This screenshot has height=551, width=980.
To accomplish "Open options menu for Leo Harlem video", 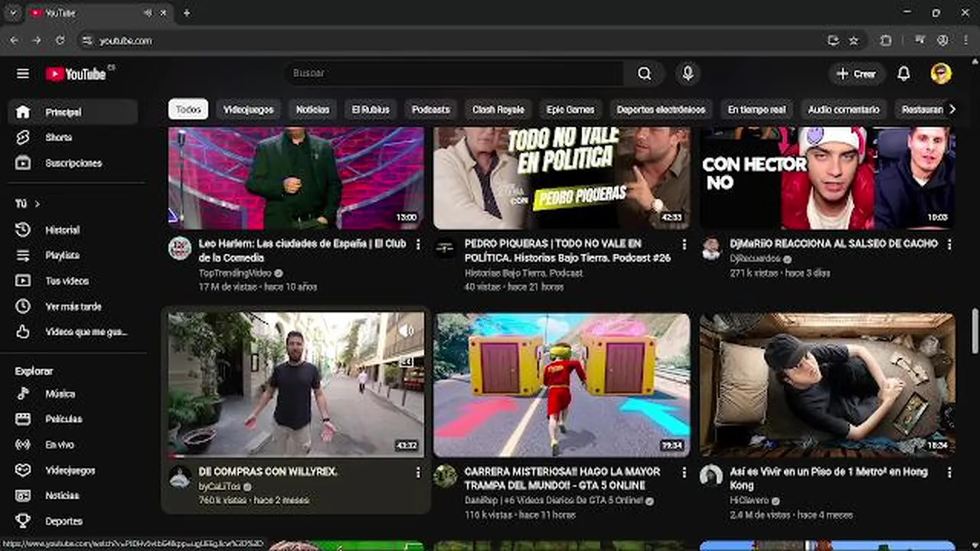I will coord(417,244).
